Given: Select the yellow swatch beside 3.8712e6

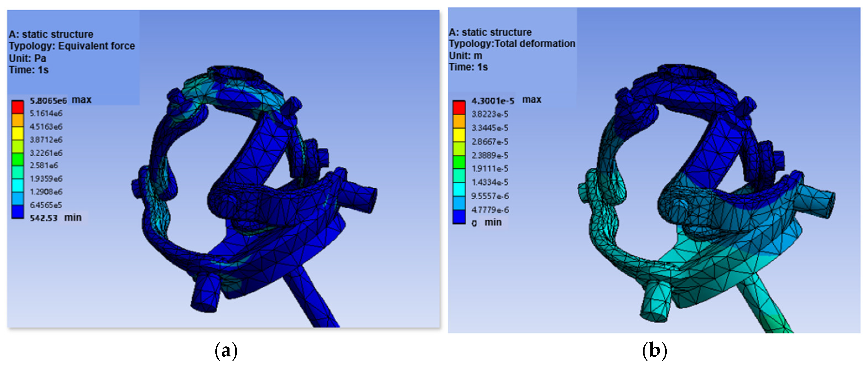Looking at the screenshot, I should coord(17,133).
